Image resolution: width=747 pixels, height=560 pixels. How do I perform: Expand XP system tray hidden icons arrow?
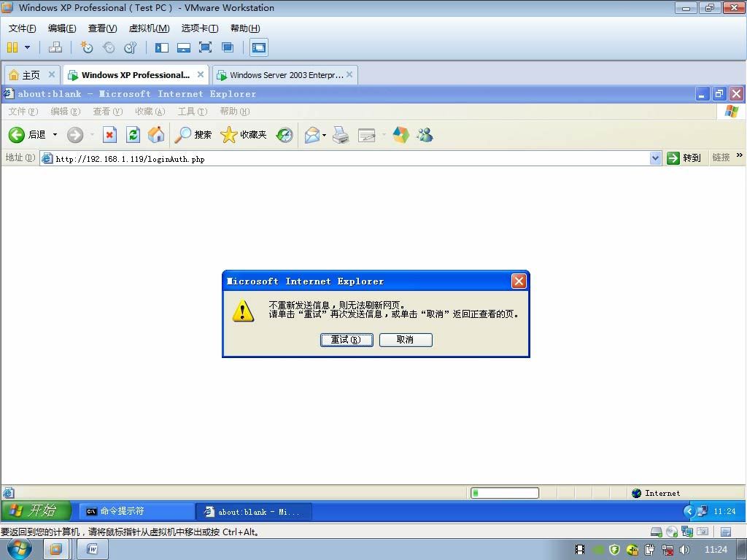(x=689, y=511)
